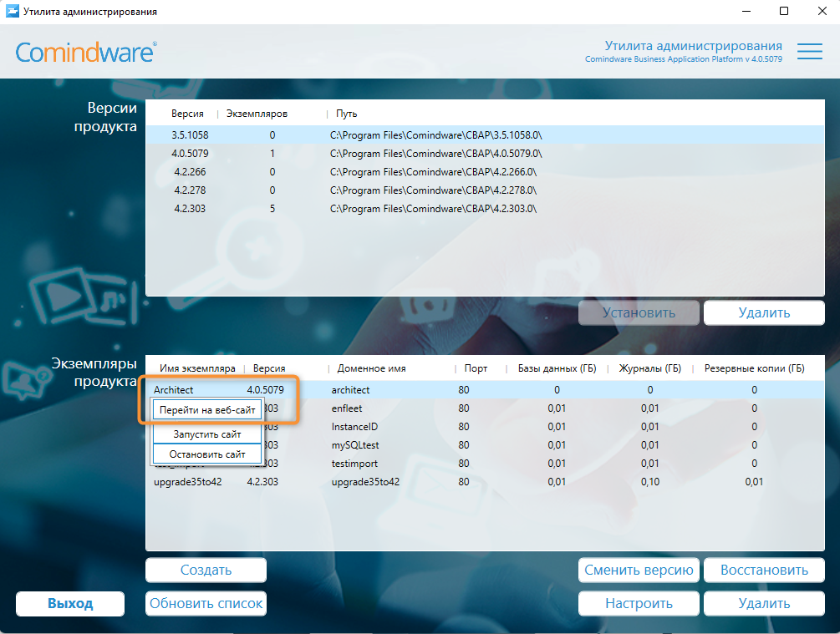
Task: Close the Утилита администрирования window
Action: [x=822, y=11]
